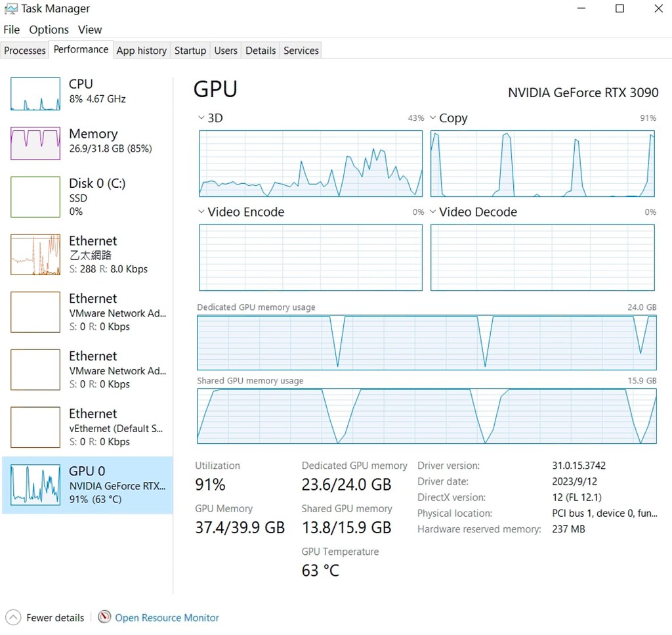
Task: Switch to the Processes tab
Action: pos(24,50)
